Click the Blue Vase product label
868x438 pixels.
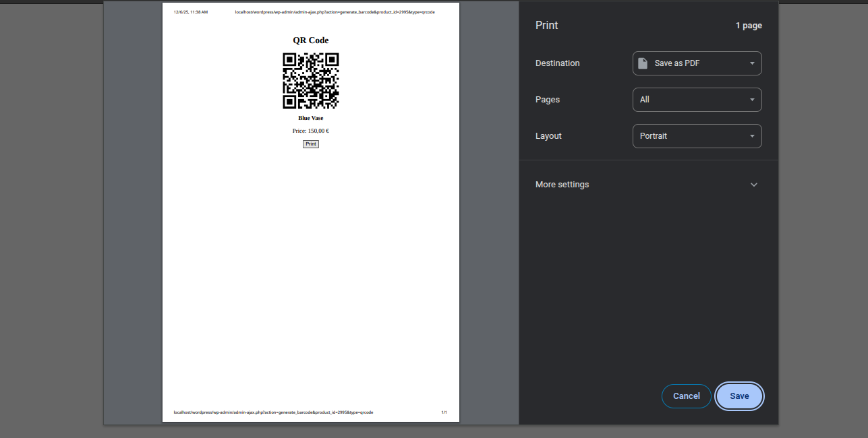point(310,117)
